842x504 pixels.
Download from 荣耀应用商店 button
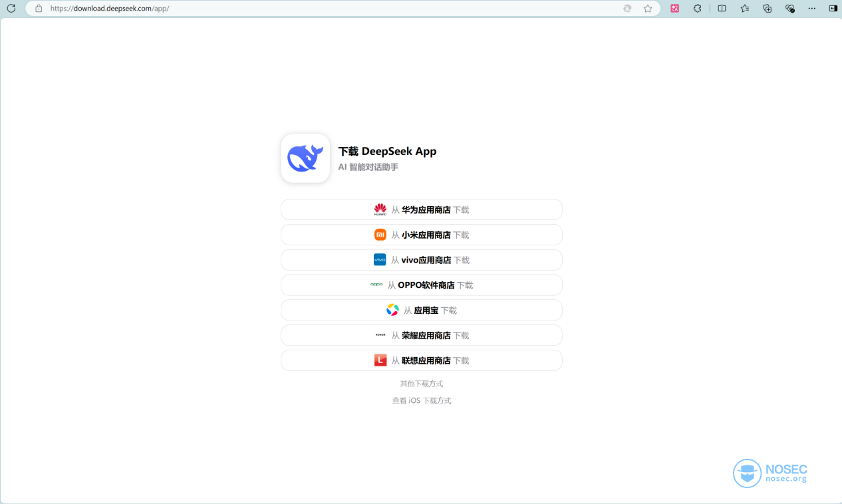[422, 335]
